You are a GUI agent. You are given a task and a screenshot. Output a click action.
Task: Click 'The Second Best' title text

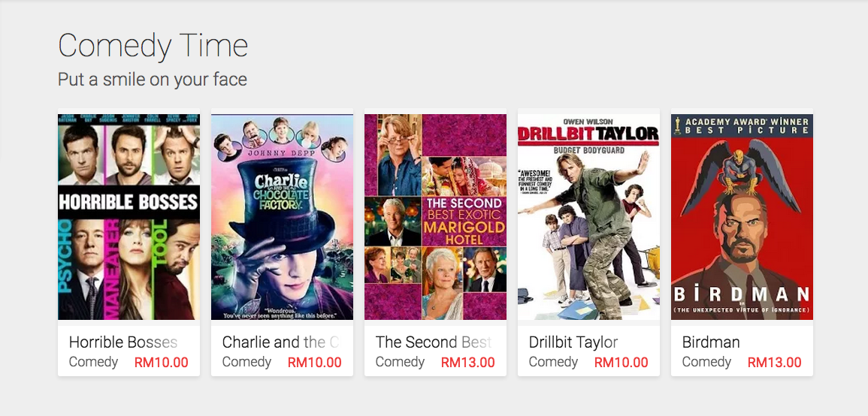click(x=433, y=342)
